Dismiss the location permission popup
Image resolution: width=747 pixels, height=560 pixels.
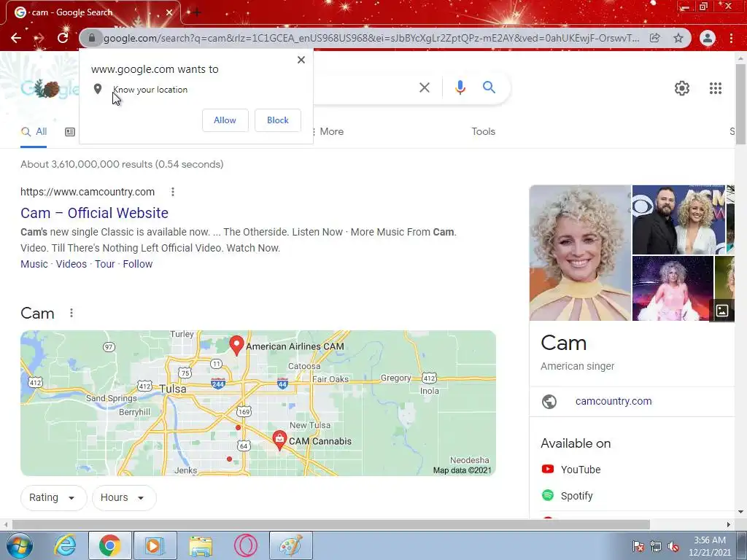(301, 60)
